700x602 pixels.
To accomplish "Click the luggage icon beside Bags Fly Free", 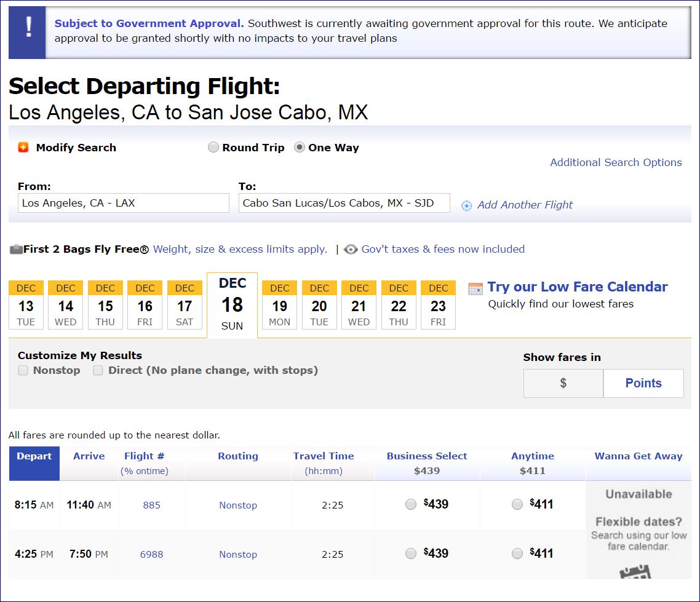I will (16, 250).
